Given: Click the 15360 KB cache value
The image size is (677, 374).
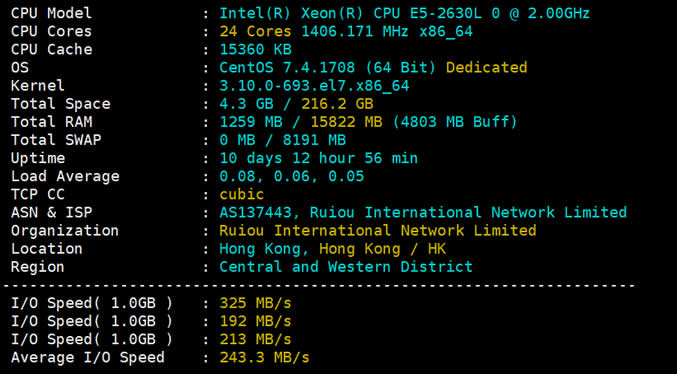Looking at the screenshot, I should pyautogui.click(x=256, y=50).
